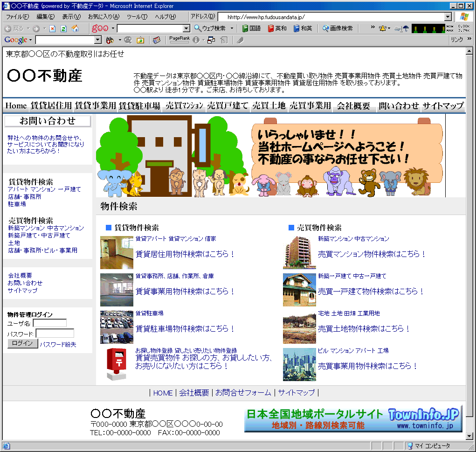Click the Google toolbar page info icon
The height and width of the screenshot is (452, 476).
tap(196, 40)
